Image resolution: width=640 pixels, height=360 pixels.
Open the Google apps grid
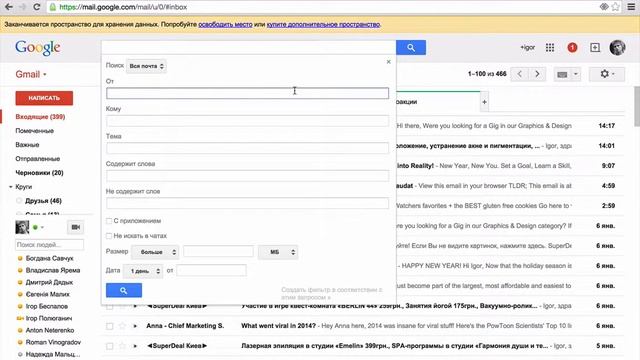click(550, 48)
